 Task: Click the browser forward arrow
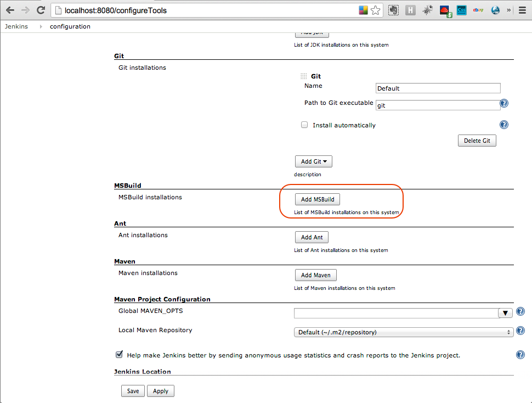click(25, 10)
